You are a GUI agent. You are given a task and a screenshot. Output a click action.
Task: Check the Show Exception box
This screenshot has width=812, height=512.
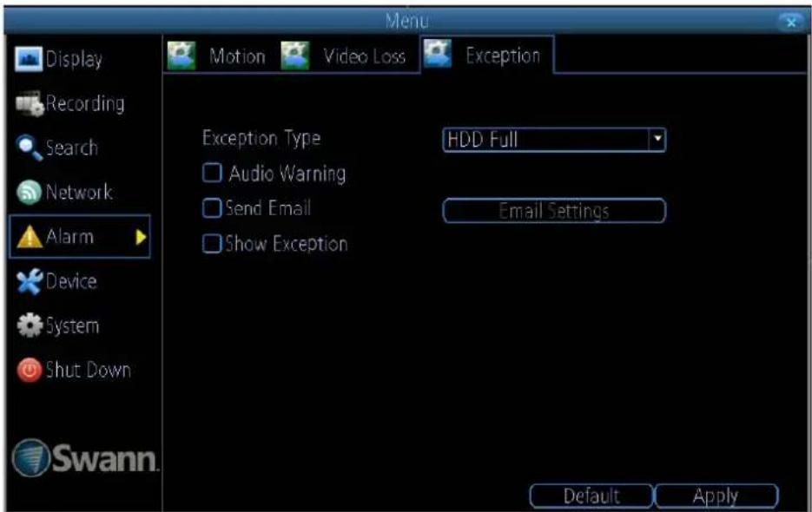[212, 243]
